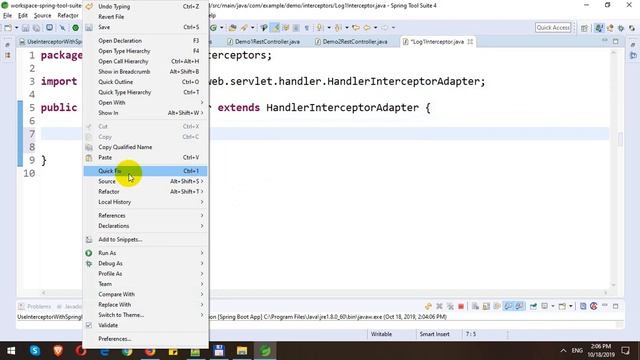Screen dimensions: 640x360
Task: Toggle the Validate checkbox entry
Action: tap(145, 325)
